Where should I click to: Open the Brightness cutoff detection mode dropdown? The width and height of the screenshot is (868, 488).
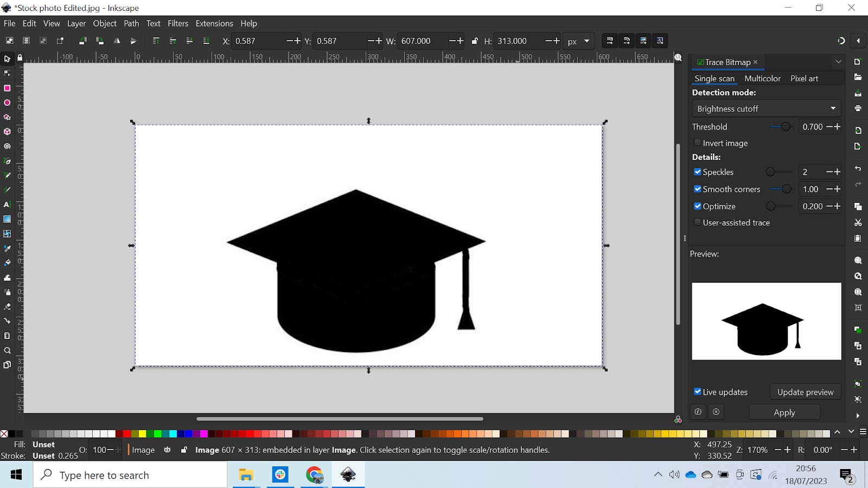[x=766, y=108]
